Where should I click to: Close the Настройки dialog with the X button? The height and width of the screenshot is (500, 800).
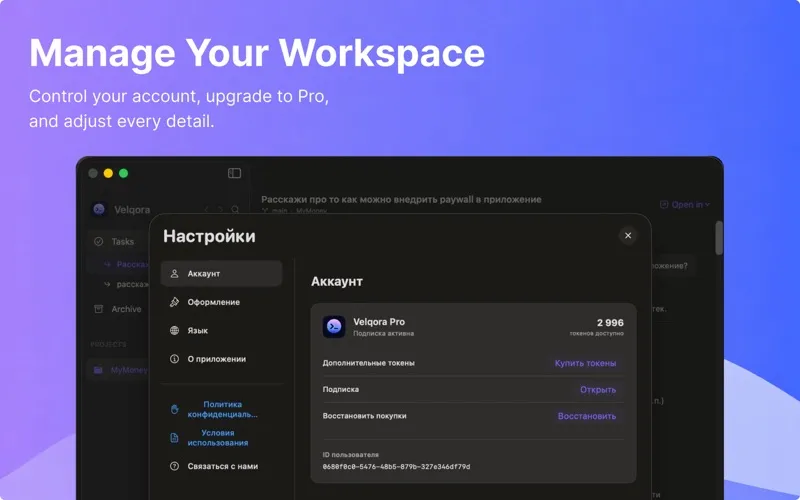628,235
